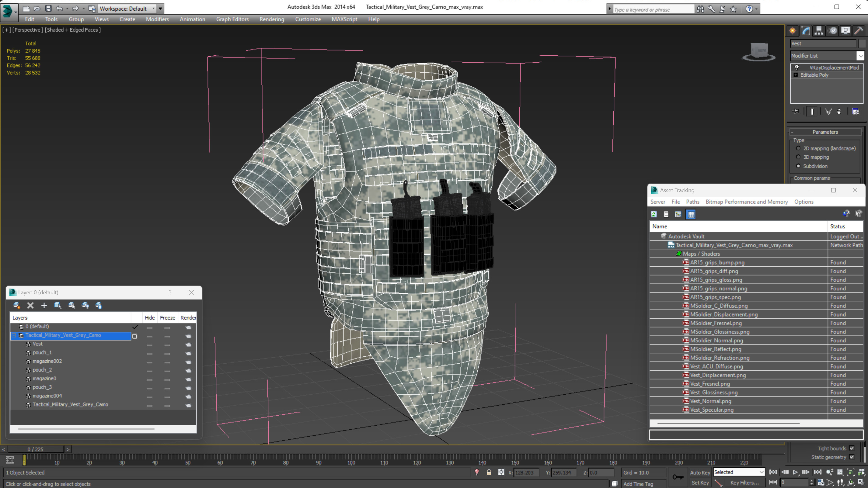Open Bitmap Performance and Memory menu

click(x=747, y=202)
